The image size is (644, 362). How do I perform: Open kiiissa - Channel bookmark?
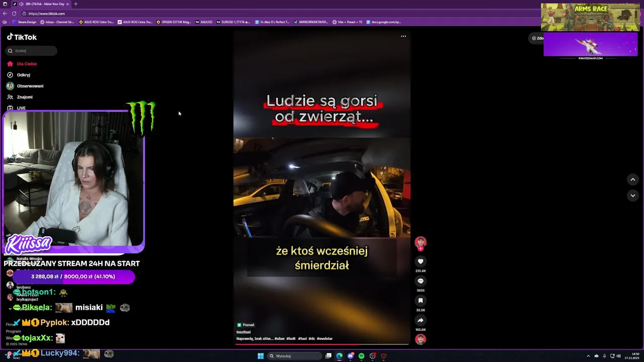[x=57, y=22]
